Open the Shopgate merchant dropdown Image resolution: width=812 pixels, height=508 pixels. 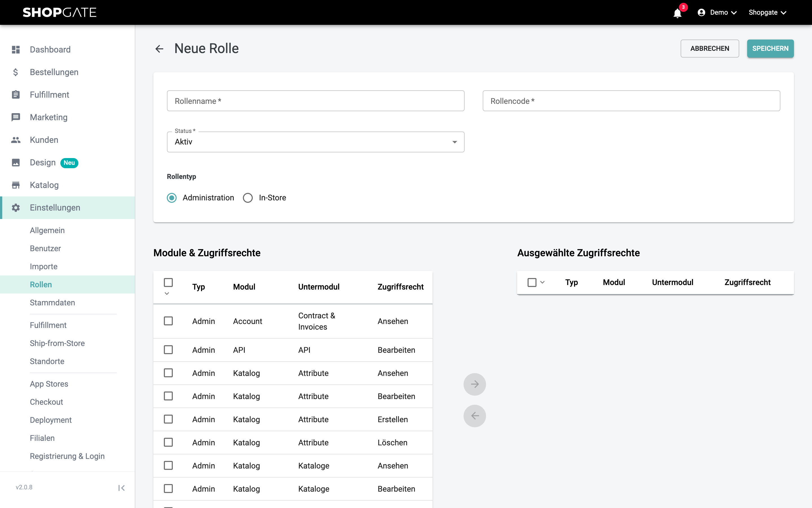coord(767,12)
